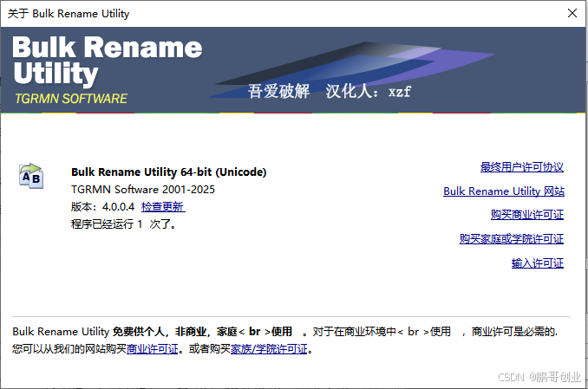Click the 输入许可证 link
This screenshot has width=588, height=389.
pos(538,263)
